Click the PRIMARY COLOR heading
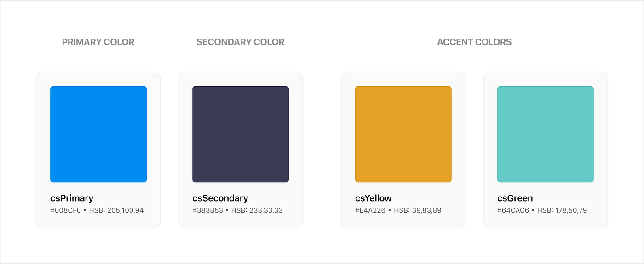Image resolution: width=644 pixels, height=264 pixels. (x=98, y=42)
